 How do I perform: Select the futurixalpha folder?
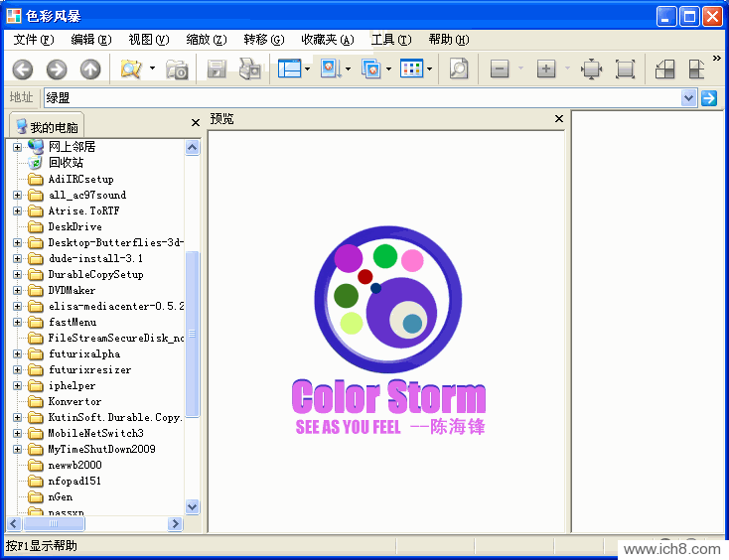84,354
